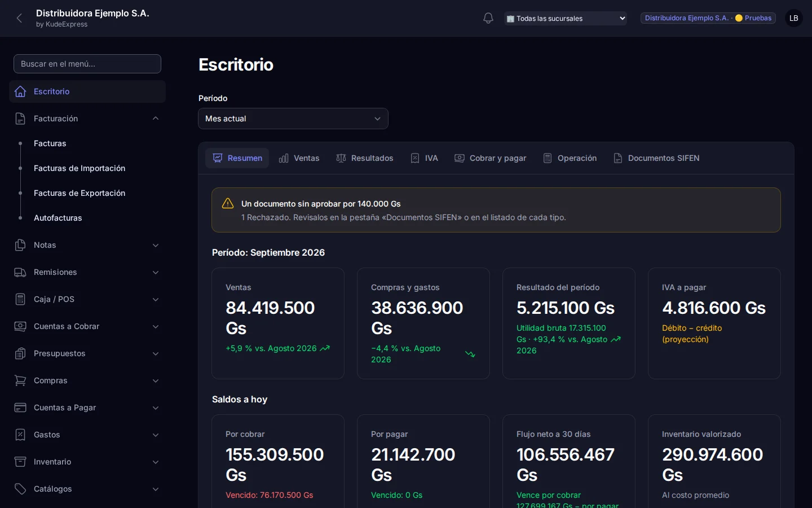Screen dimensions: 812x508
Task: Click the trend-down arrow in Compras y gastos card
Action: pos(470,354)
